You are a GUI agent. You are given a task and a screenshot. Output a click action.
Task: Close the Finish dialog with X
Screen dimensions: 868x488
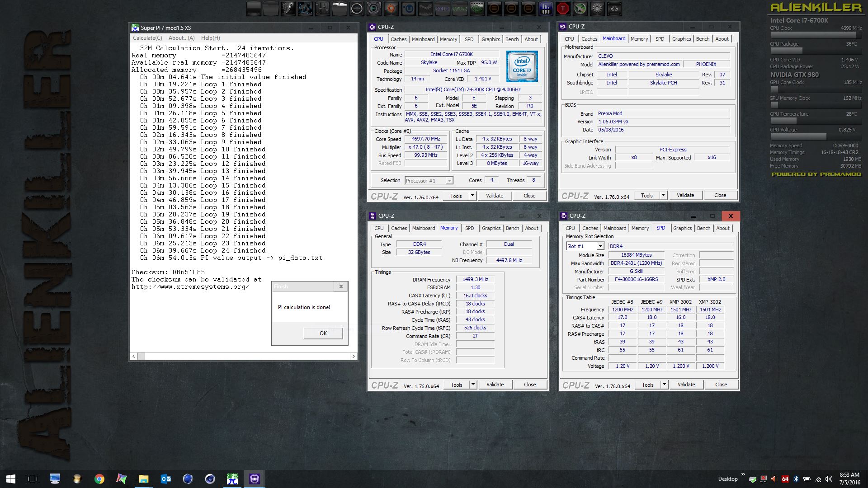pos(341,286)
